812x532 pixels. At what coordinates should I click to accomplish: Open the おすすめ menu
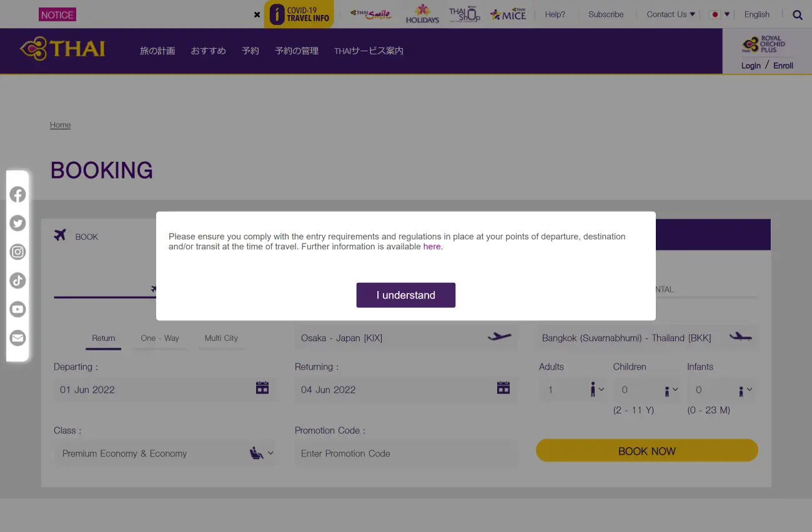[209, 51]
